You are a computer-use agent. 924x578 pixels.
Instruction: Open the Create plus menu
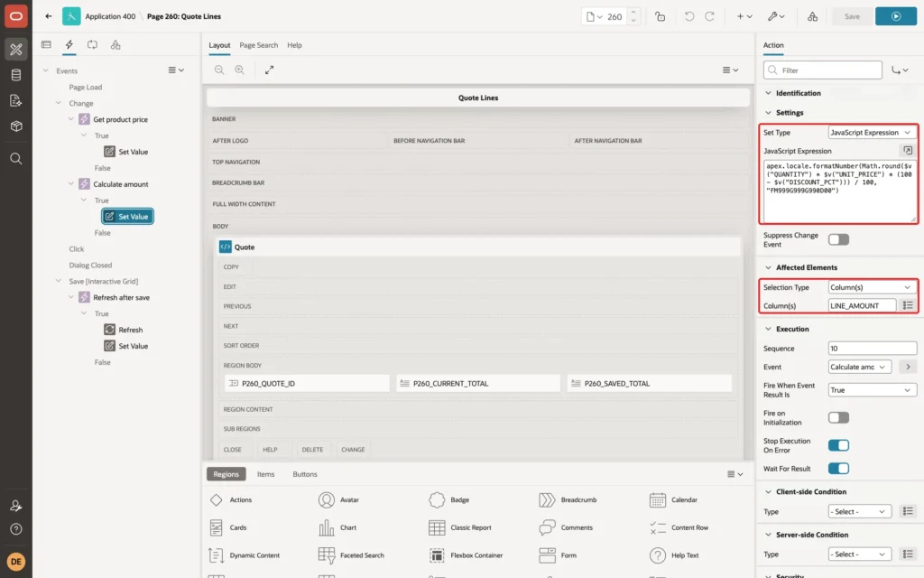(744, 16)
